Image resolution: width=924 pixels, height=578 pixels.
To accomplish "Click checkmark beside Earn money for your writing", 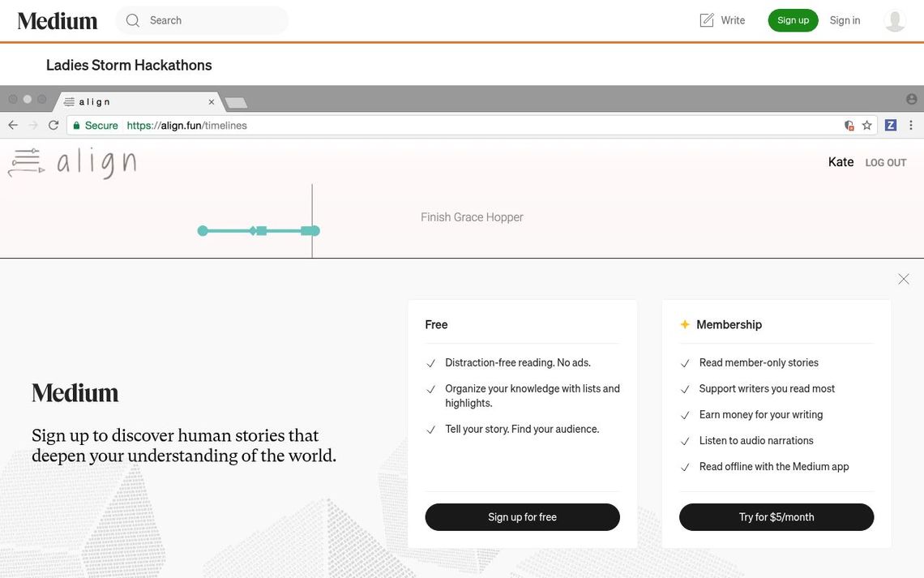I will 685,415.
